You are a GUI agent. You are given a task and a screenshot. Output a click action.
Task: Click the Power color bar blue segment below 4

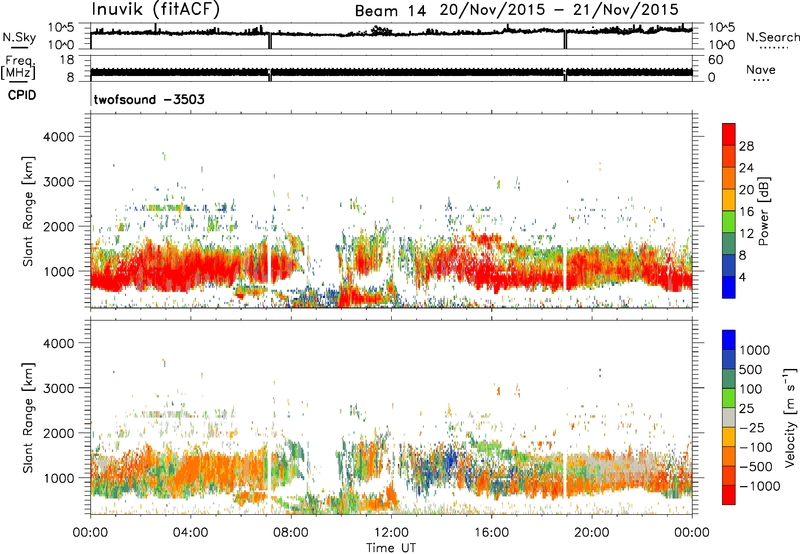729,287
